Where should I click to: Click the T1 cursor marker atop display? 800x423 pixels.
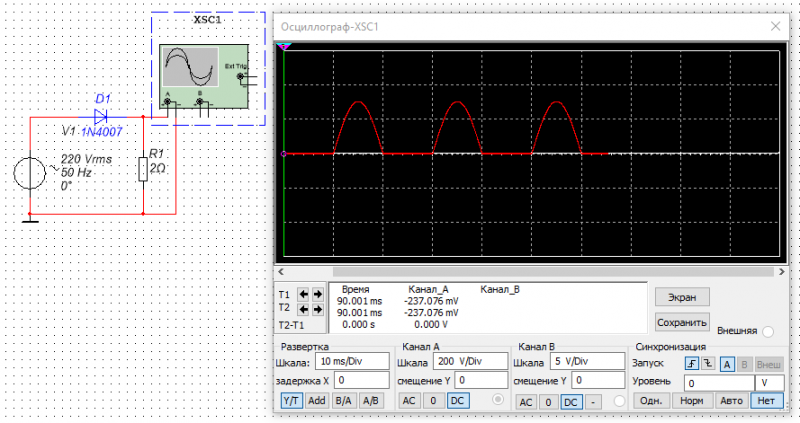284,47
